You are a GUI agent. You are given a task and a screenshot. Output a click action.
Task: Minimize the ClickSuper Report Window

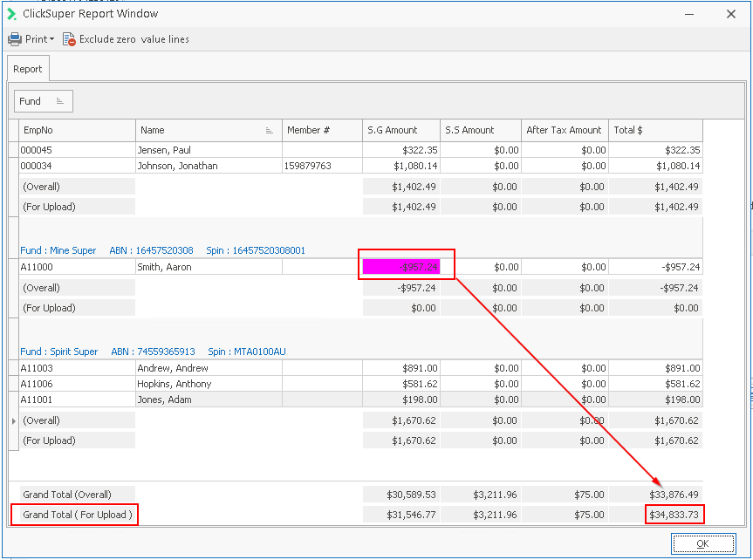pos(689,14)
